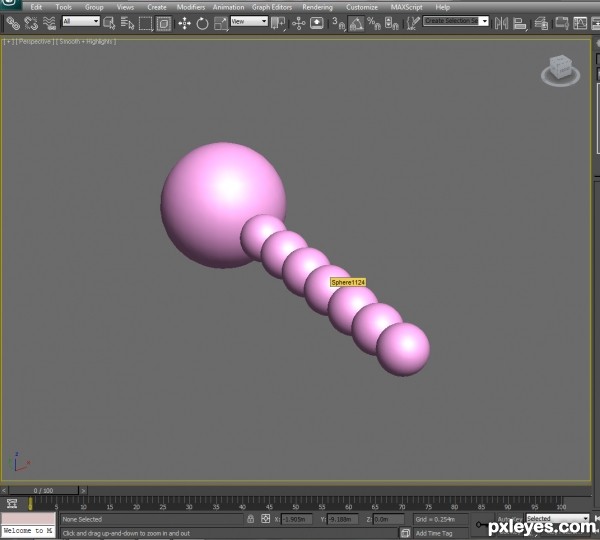
Task: Click the pink MAXScript mini listener box
Action: (28, 519)
